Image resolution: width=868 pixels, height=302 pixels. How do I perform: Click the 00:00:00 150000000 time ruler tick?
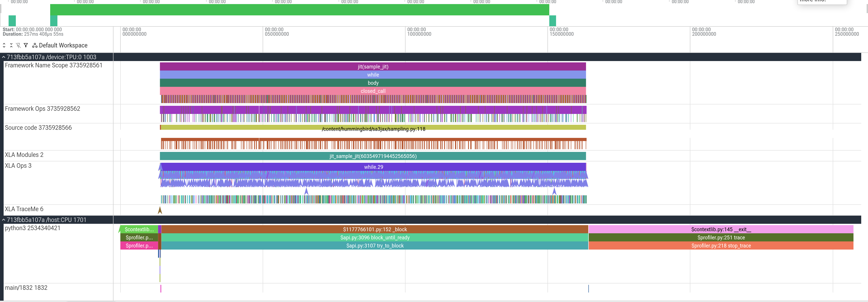(561, 32)
